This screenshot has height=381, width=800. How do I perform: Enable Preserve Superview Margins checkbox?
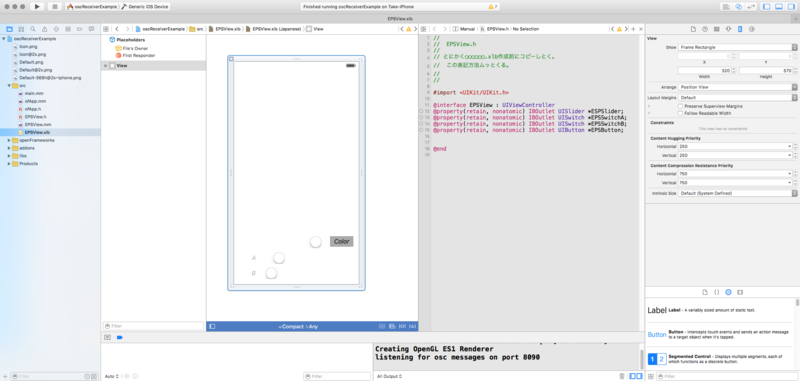click(x=680, y=106)
